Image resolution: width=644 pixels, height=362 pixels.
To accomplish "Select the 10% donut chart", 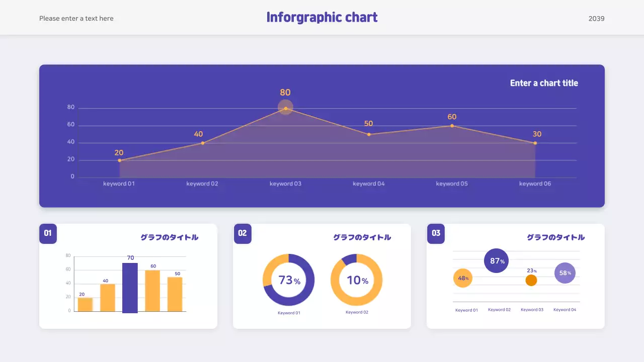I will pyautogui.click(x=357, y=280).
